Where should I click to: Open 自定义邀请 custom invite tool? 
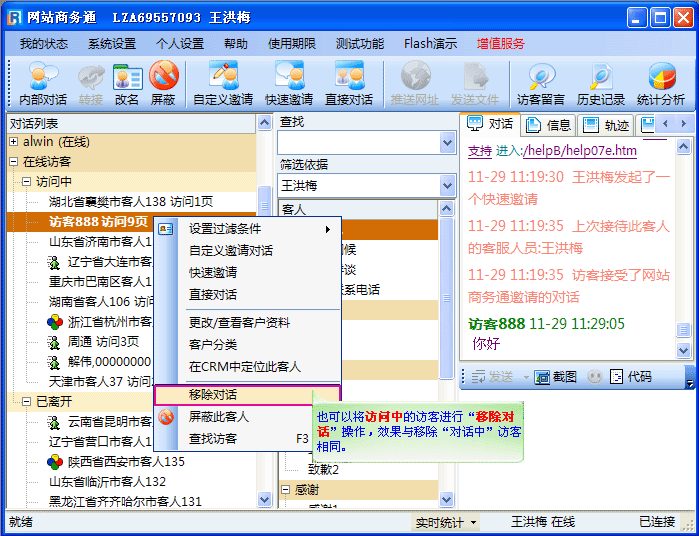click(223, 83)
